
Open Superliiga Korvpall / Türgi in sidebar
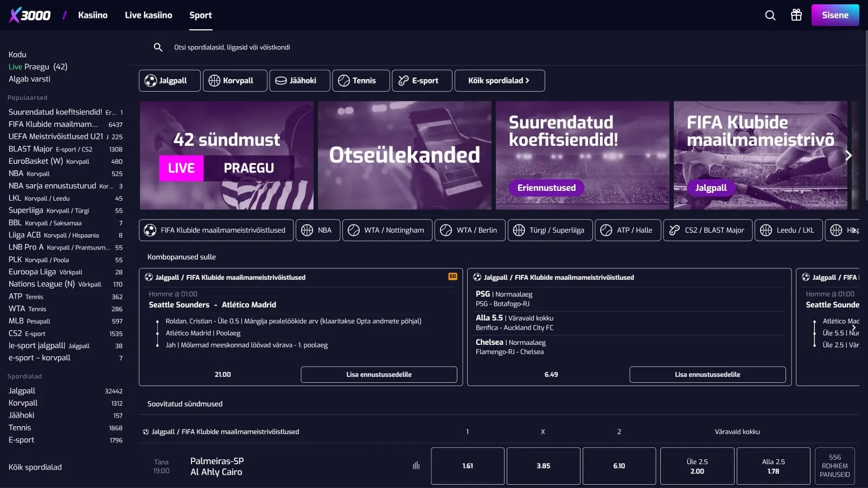click(x=66, y=210)
